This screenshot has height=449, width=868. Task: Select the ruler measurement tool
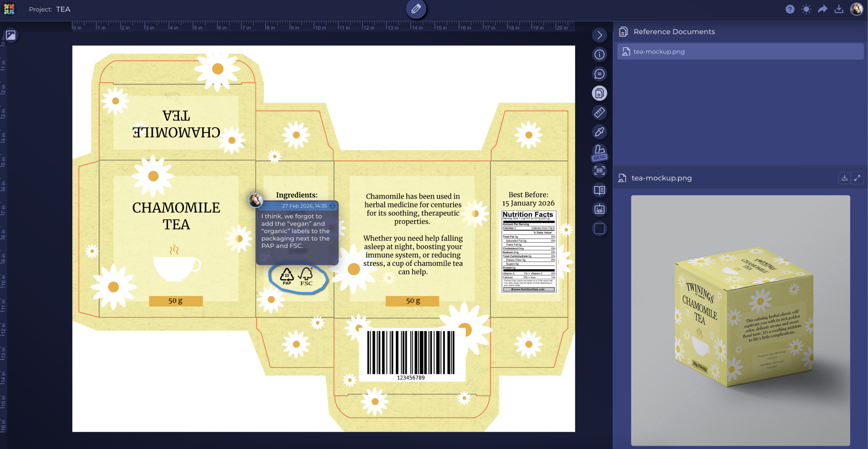point(599,113)
